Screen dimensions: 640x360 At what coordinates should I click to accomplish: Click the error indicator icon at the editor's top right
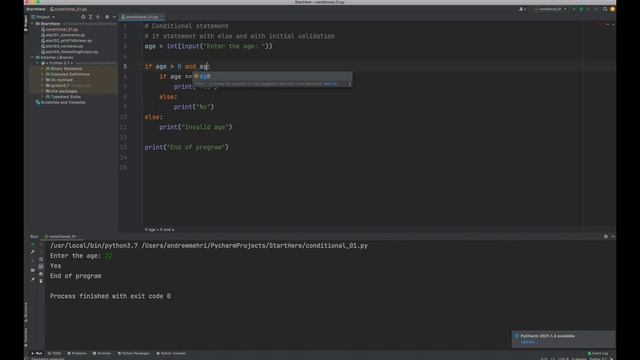tap(599, 25)
